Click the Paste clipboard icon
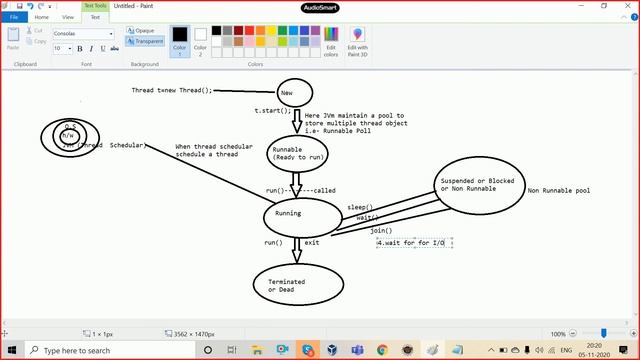Viewport: 640px width, 360px height. click(x=13, y=35)
